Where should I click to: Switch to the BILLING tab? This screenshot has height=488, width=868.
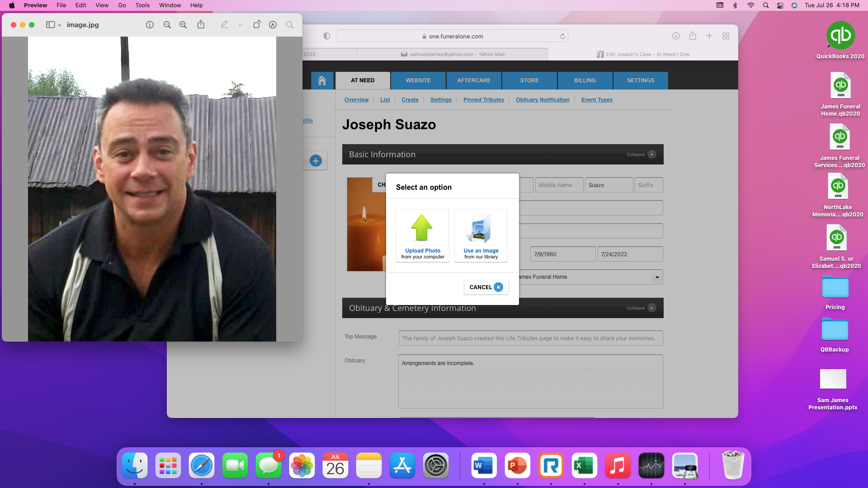pyautogui.click(x=585, y=80)
